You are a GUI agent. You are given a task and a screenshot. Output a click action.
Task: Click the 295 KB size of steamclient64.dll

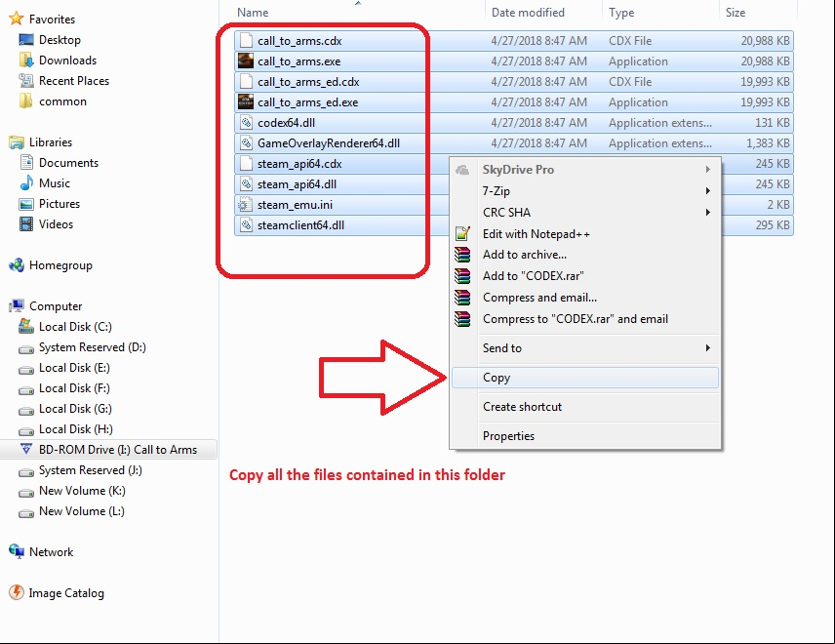[773, 224]
